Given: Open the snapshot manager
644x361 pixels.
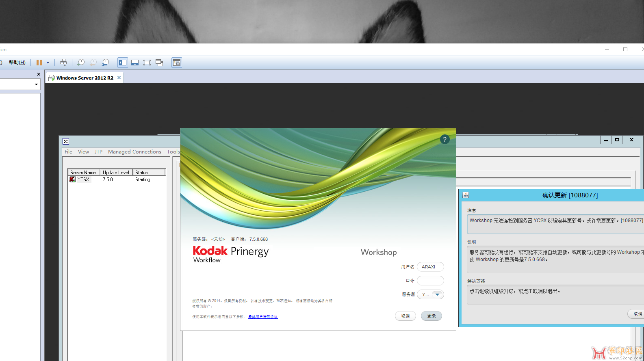Looking at the screenshot, I should tap(105, 63).
